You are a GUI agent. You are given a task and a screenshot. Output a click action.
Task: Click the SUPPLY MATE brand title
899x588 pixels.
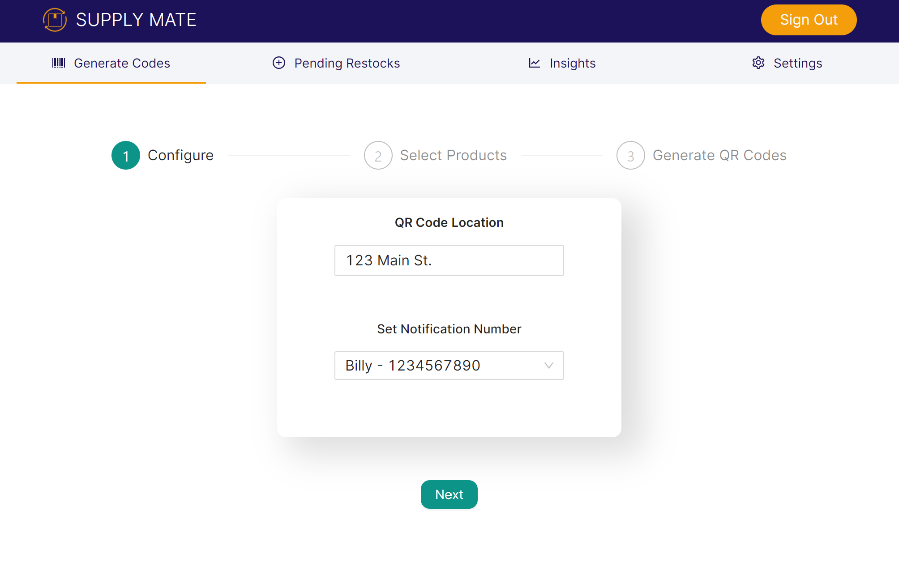tap(136, 20)
